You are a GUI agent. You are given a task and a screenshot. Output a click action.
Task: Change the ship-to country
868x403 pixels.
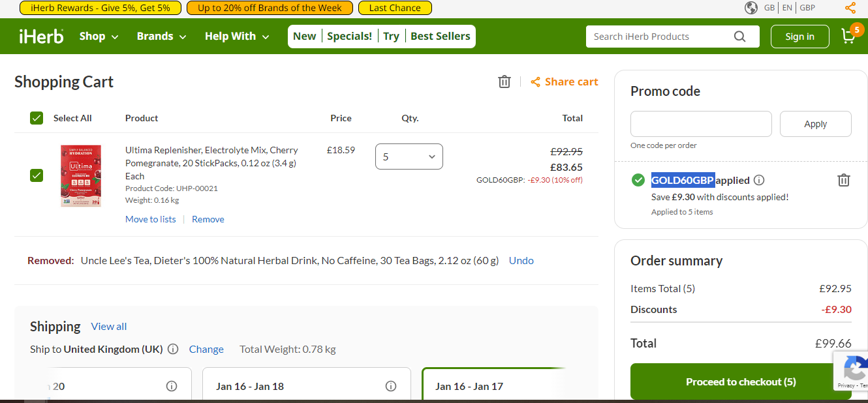(x=206, y=349)
